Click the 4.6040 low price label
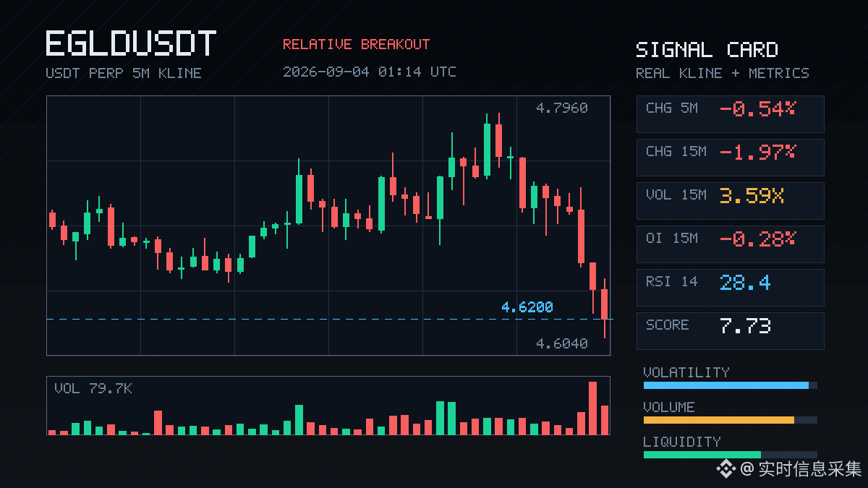This screenshot has height=488, width=868. (x=562, y=343)
